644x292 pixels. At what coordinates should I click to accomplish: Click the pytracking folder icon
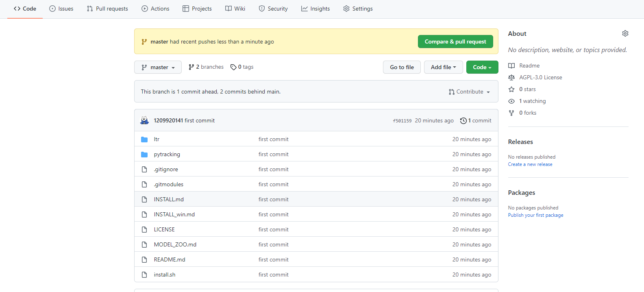(144, 154)
